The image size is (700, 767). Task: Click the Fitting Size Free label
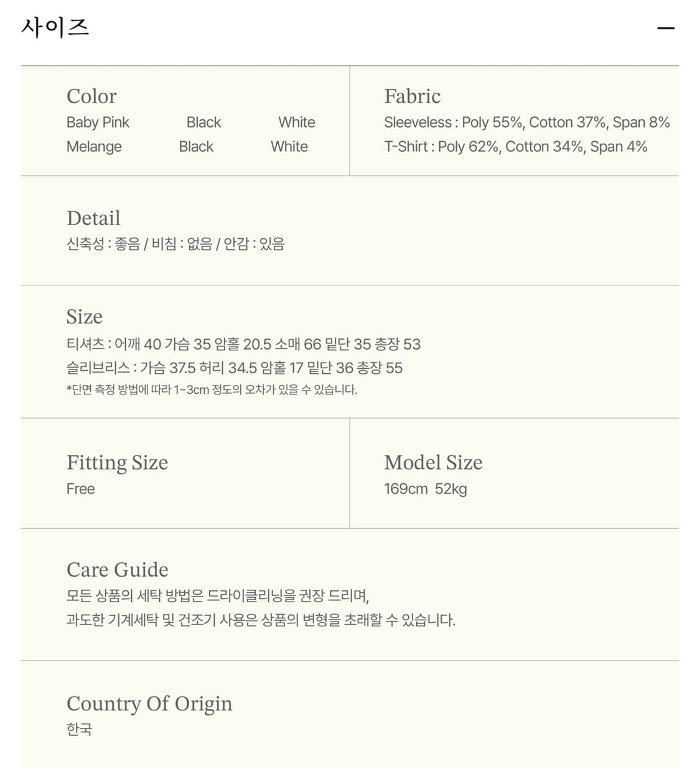click(81, 489)
